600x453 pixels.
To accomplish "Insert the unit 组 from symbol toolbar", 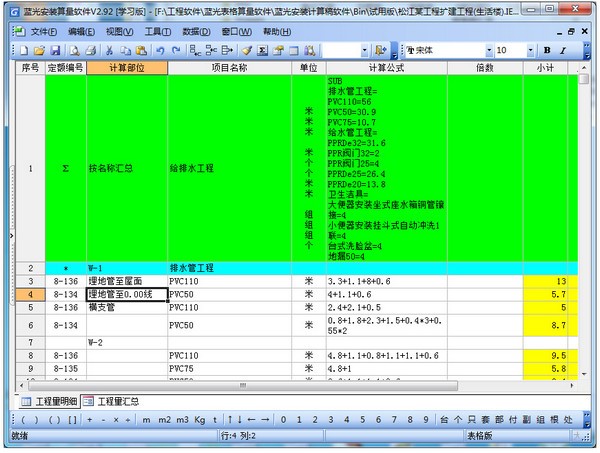I will [540, 420].
